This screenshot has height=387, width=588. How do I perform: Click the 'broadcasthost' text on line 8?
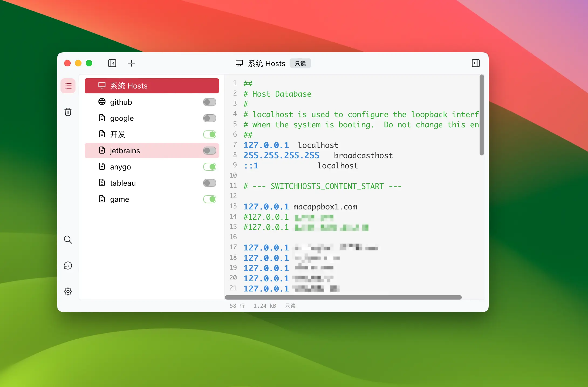click(363, 155)
